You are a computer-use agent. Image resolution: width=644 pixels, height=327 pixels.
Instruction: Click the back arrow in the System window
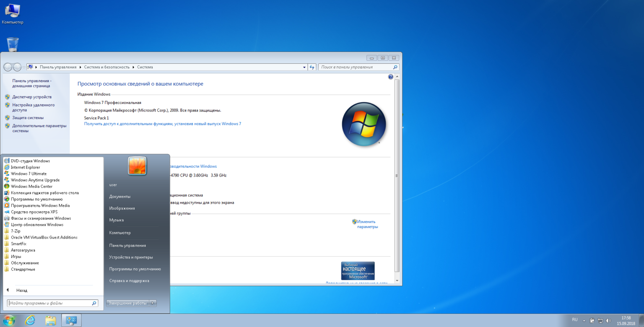[x=8, y=67]
